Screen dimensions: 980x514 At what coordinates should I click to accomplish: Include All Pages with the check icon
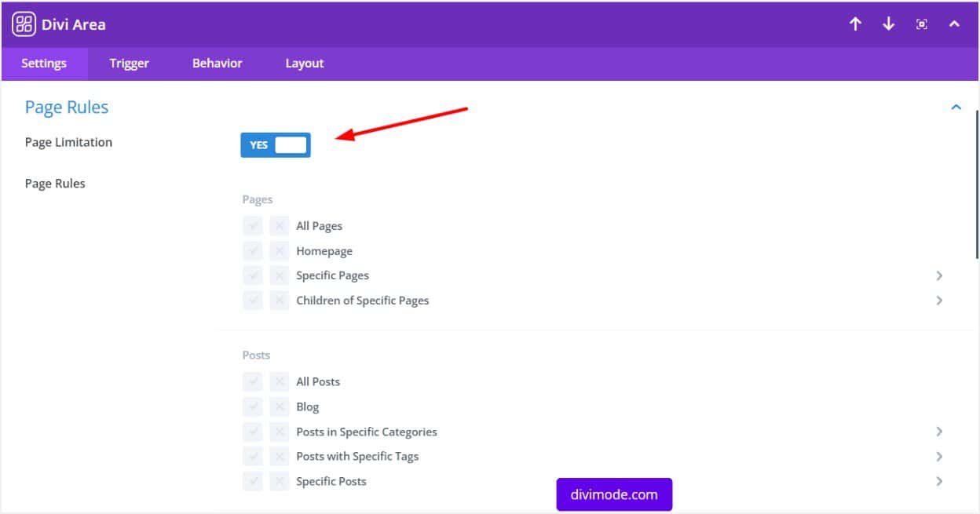253,226
